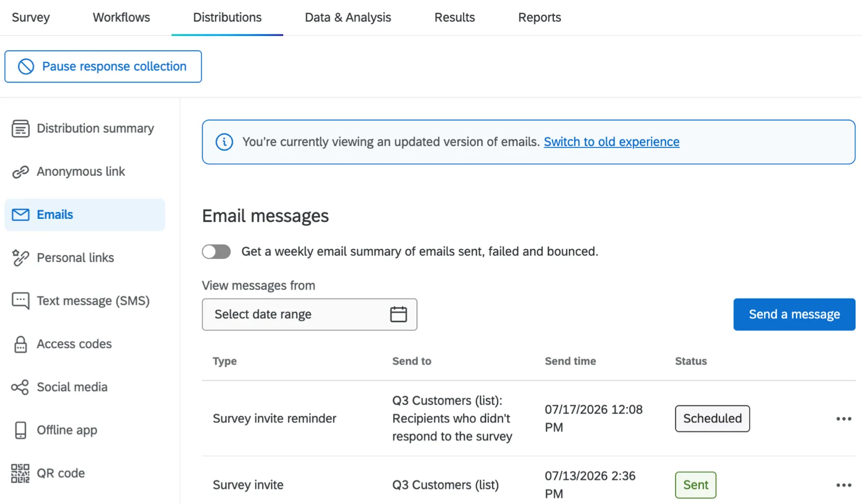Click the Email messages heading
Viewport: 862px width, 504px height.
tap(265, 217)
